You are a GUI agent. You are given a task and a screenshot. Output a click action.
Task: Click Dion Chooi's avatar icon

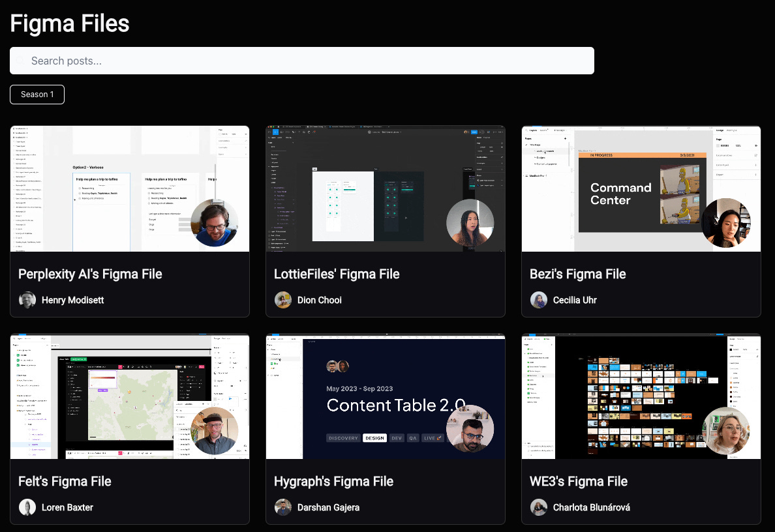point(282,299)
